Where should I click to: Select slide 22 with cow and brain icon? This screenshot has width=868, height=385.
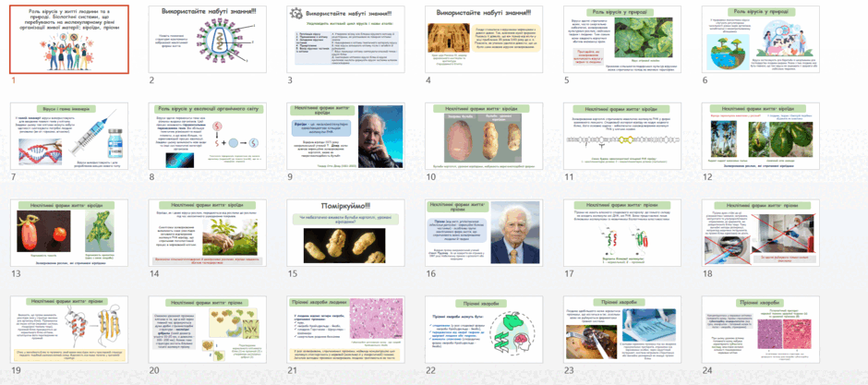pos(484,330)
